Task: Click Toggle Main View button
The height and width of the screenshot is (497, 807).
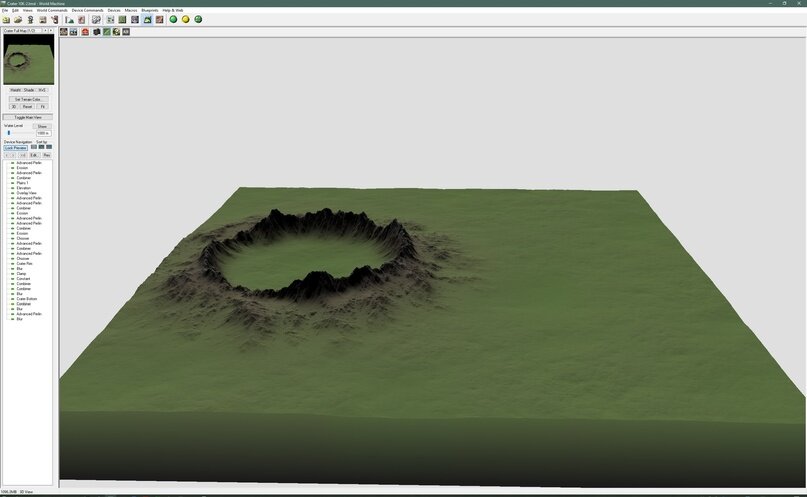Action: (28, 117)
